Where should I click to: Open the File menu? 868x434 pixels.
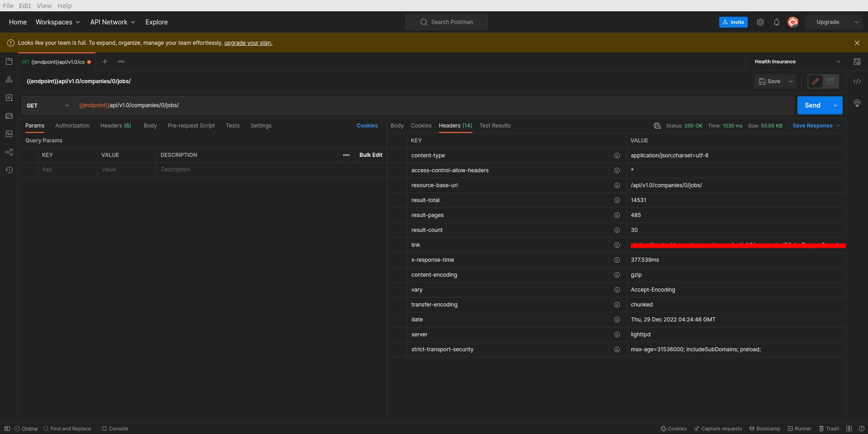coord(8,5)
